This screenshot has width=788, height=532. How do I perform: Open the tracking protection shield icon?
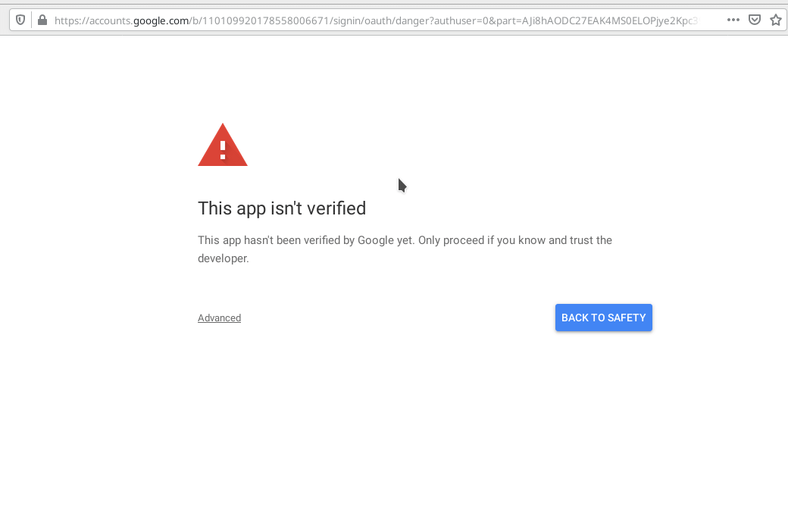(x=20, y=20)
